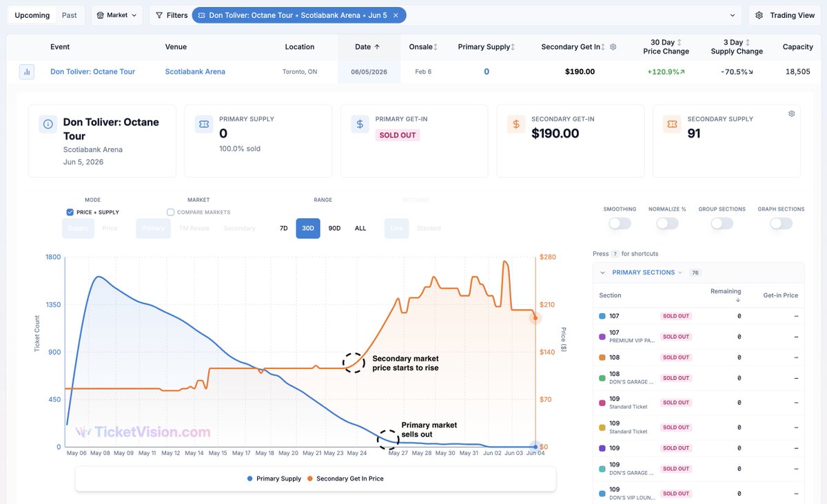
Task: Select the 7D range
Action: point(283,228)
